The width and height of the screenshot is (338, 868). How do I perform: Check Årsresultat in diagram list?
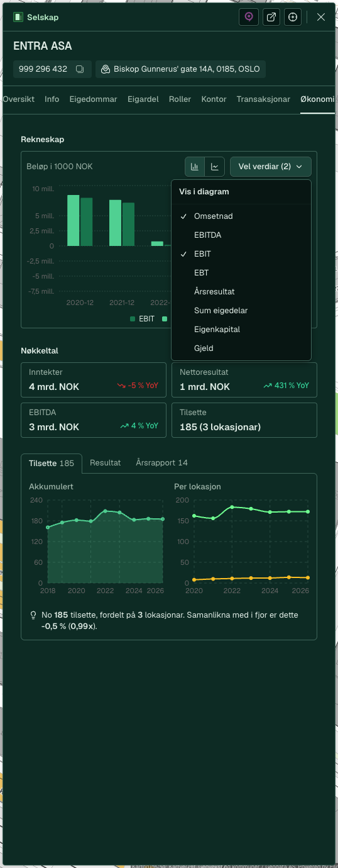tap(241, 292)
